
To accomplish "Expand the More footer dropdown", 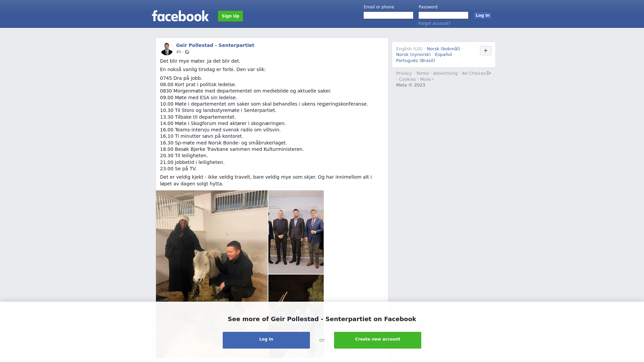I will (427, 79).
